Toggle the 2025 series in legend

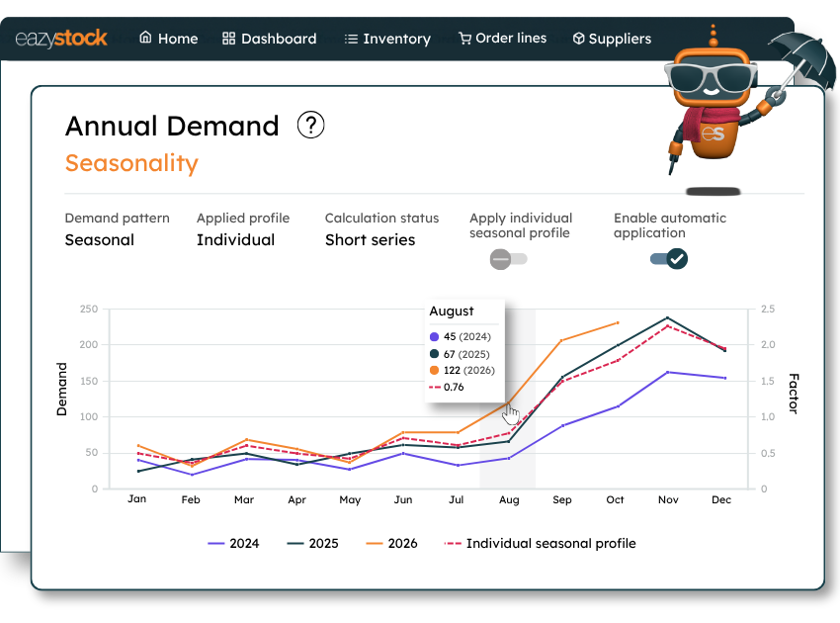(312, 543)
